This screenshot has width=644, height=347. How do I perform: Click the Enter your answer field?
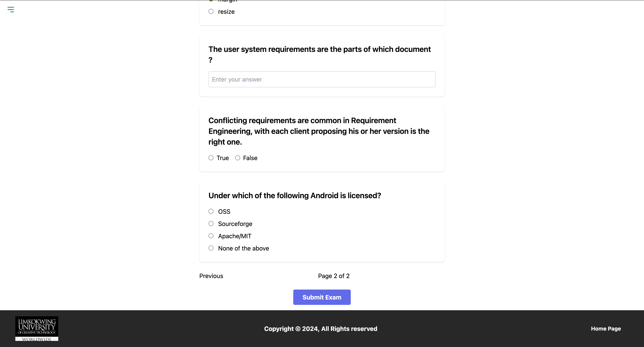pyautogui.click(x=322, y=79)
